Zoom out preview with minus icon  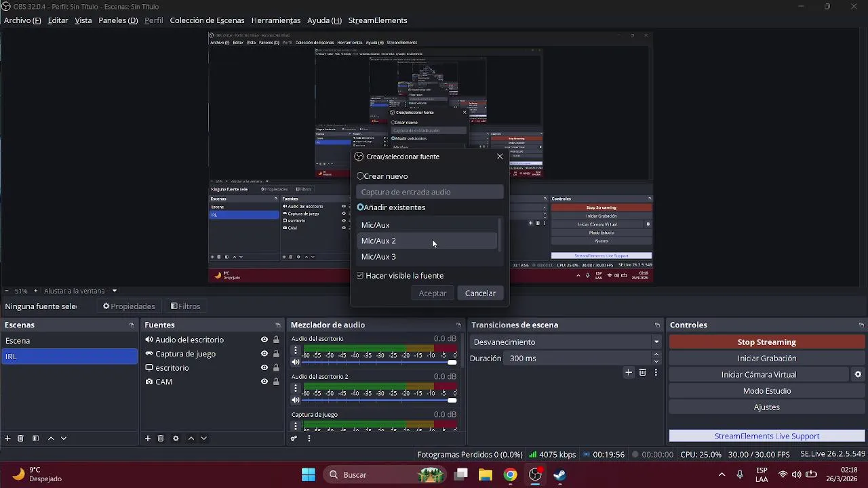click(x=7, y=291)
